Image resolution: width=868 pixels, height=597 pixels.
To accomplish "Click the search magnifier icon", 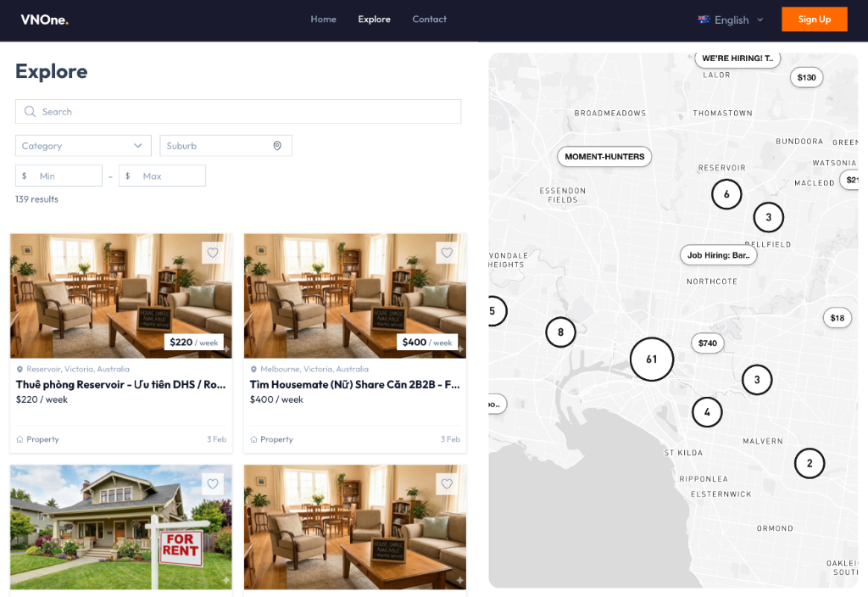I will tap(30, 112).
